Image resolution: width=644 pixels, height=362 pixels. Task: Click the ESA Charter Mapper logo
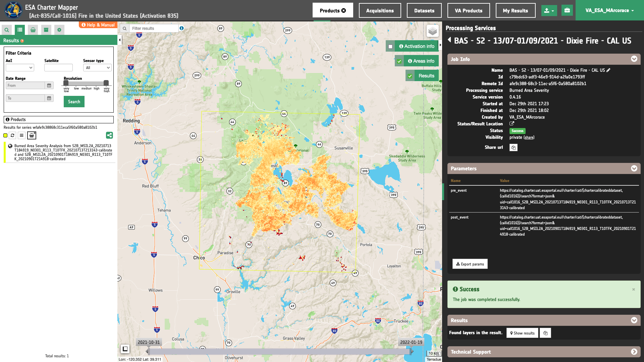click(x=13, y=10)
